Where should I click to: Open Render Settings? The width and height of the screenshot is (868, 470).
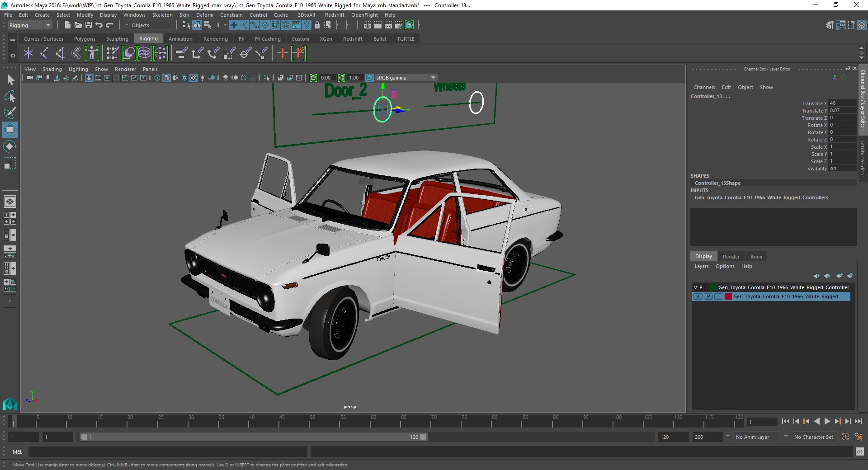click(399, 25)
